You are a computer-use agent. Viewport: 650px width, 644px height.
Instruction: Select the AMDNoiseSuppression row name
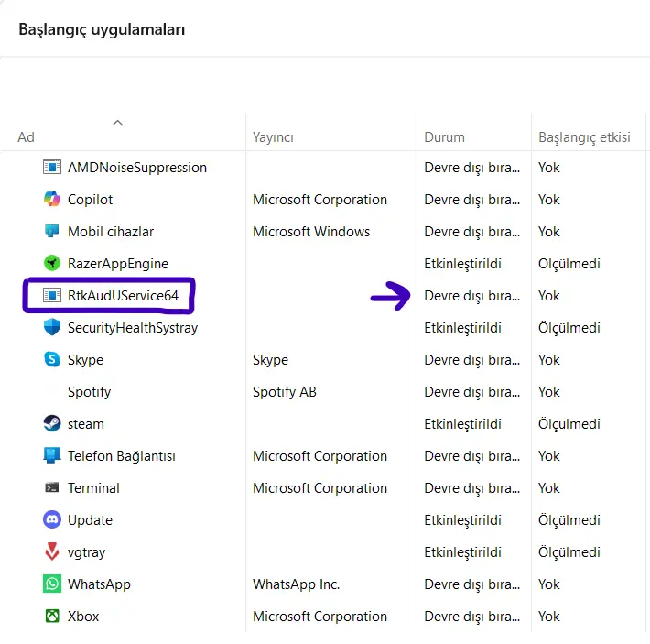137,168
